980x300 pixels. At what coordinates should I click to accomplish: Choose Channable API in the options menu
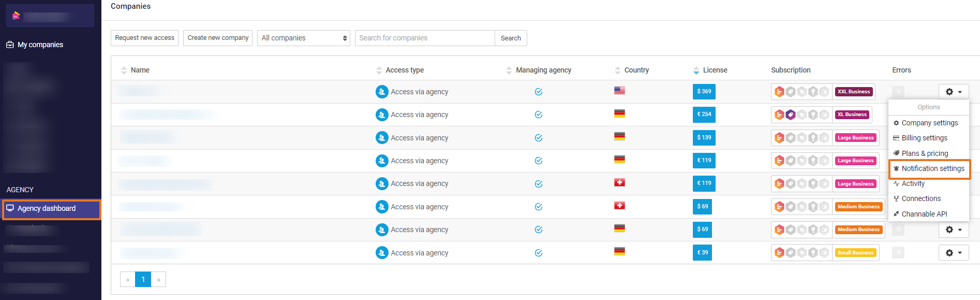click(924, 214)
